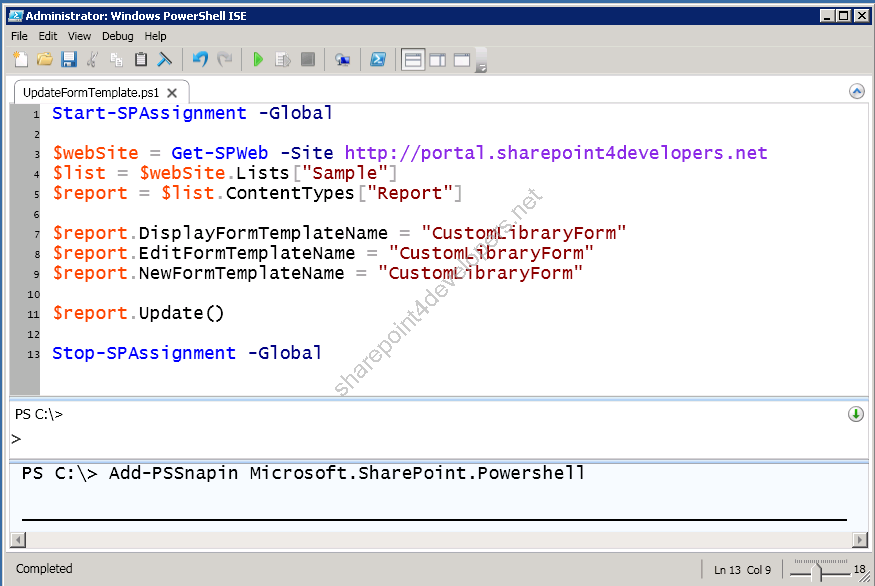Collapse script pane with up chevron
Viewport: 875px width, 586px height.
point(857,91)
